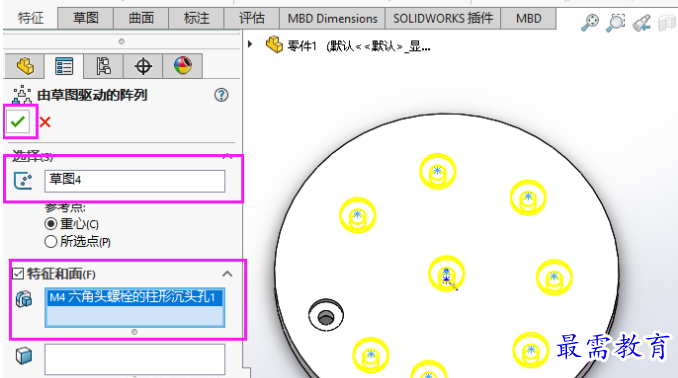The width and height of the screenshot is (678, 378).
Task: Click the panel splitter handle dot at top
Action: coord(122,42)
